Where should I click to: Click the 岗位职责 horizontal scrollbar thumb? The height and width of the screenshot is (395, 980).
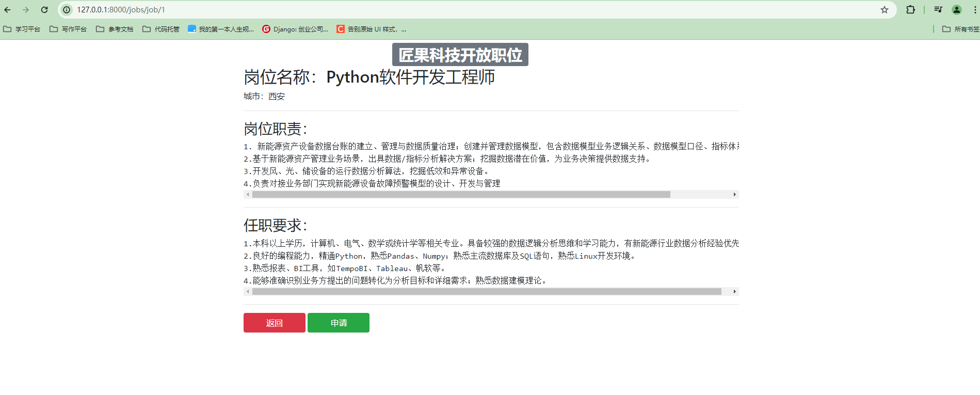pyautogui.click(x=461, y=195)
